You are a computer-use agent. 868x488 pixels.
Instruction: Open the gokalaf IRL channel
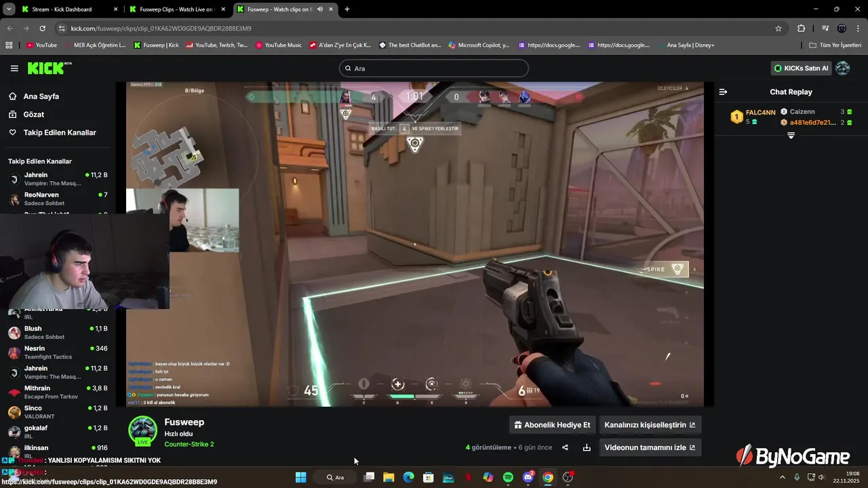click(58, 432)
